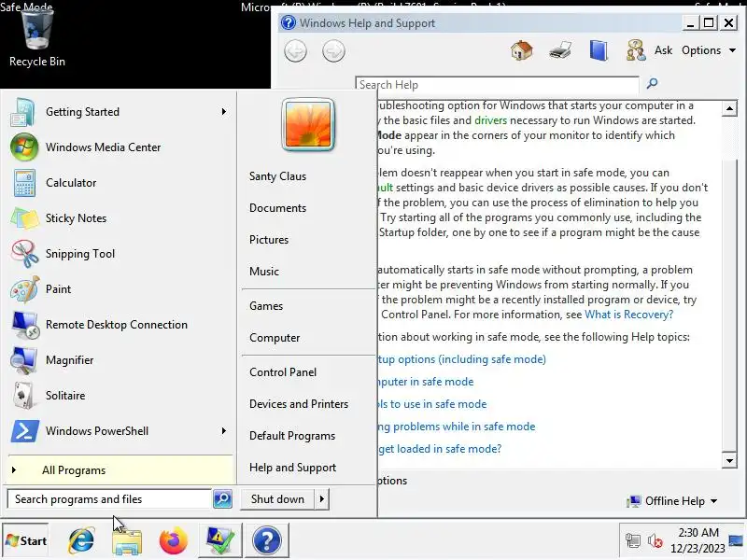
Task: Click the green 'drivers' glossary link
Action: pos(491,120)
